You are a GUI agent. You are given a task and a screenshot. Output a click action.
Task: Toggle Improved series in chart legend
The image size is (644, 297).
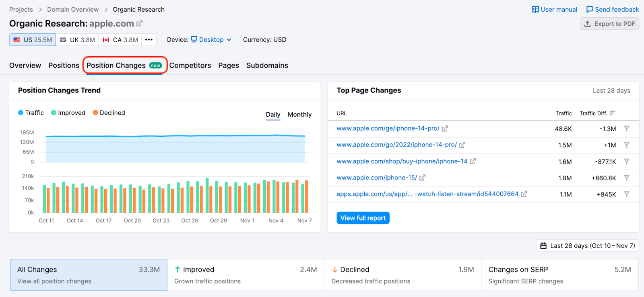(x=68, y=113)
